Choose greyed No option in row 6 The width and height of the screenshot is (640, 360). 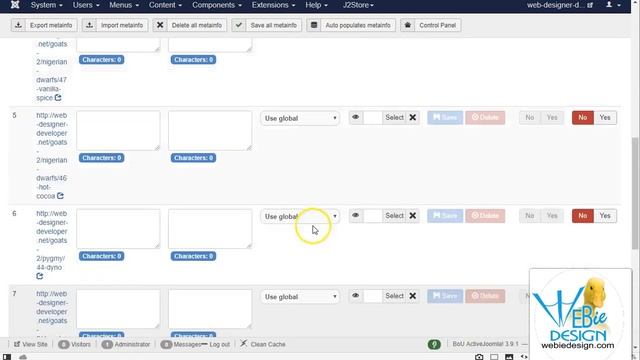pyautogui.click(x=530, y=216)
